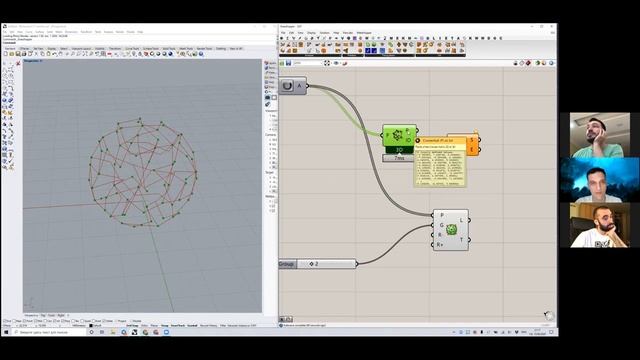640x360 pixels.
Task: Switch to the Right viewport tab
Action: click(61, 316)
